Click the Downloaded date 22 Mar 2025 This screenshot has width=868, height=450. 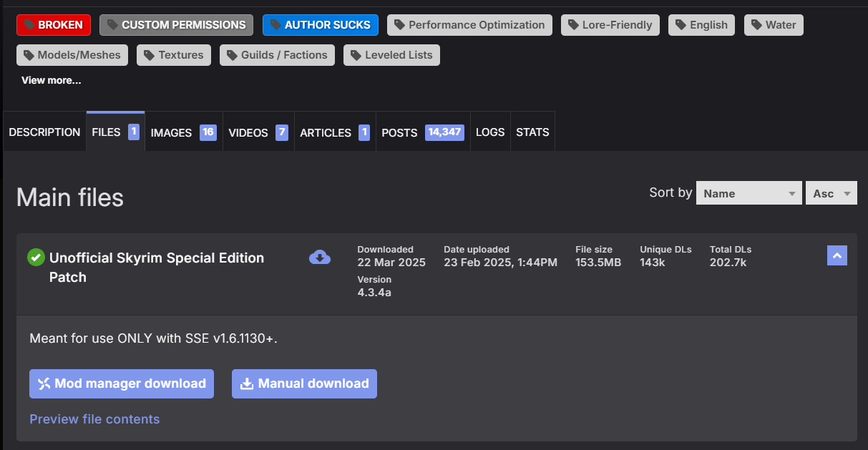391,263
